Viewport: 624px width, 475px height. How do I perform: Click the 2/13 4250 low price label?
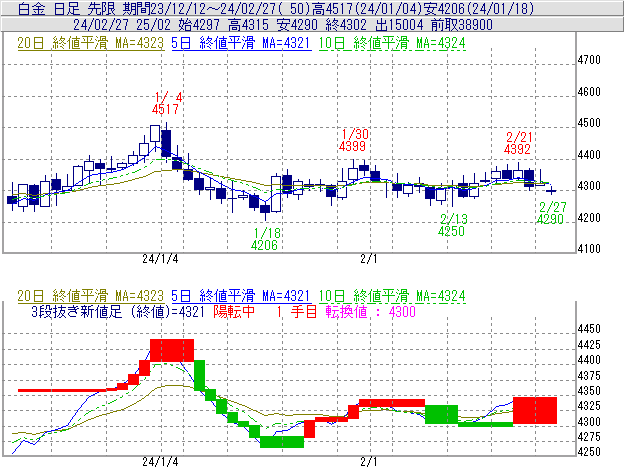point(452,225)
